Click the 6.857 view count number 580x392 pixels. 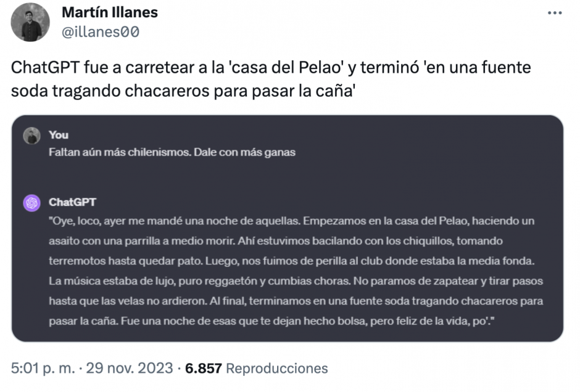202,368
